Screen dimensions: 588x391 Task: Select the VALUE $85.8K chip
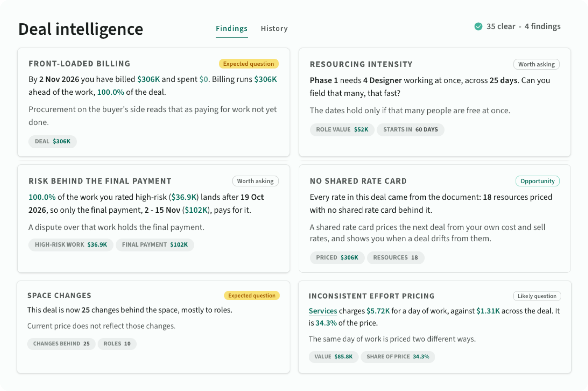333,357
